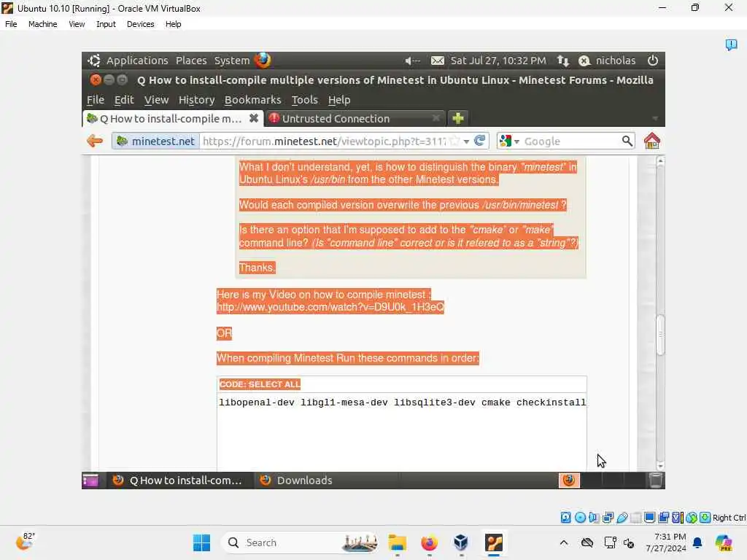
Task: Open Firefox Tools menu
Action: (x=304, y=100)
